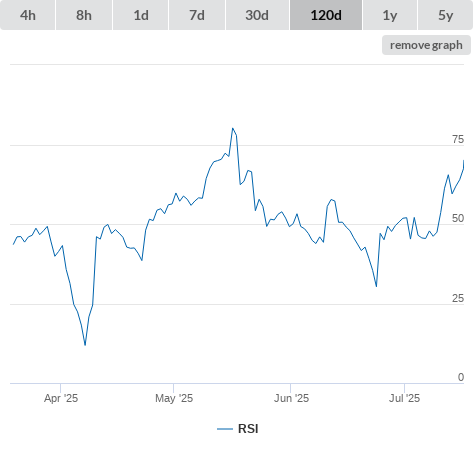474x455 pixels.
Task: Switch to the 8h time range
Action: click(x=84, y=15)
